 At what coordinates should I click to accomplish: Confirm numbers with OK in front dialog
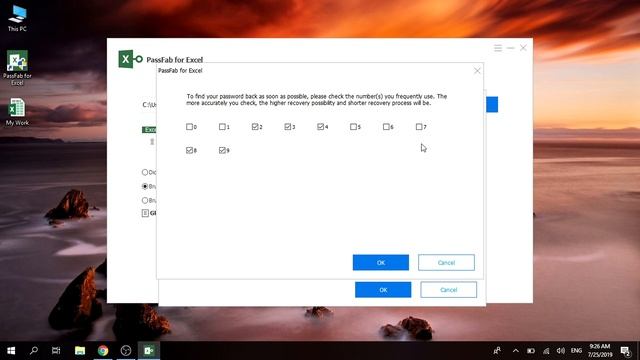click(x=381, y=262)
